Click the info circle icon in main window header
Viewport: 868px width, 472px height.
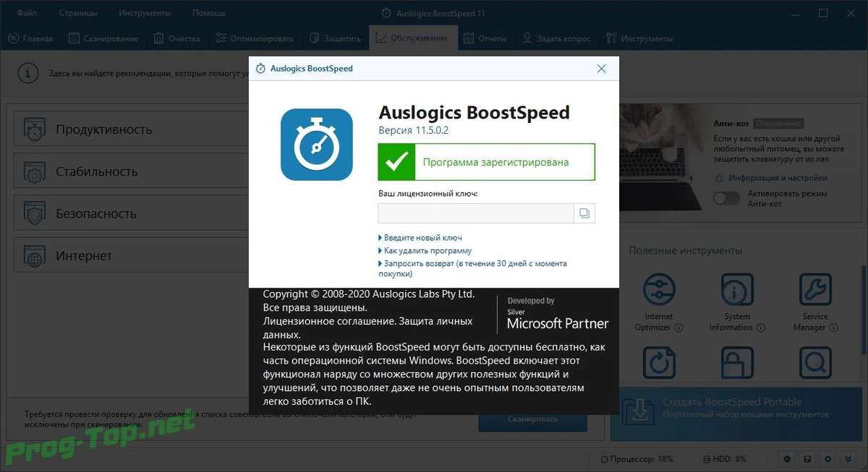[27, 73]
